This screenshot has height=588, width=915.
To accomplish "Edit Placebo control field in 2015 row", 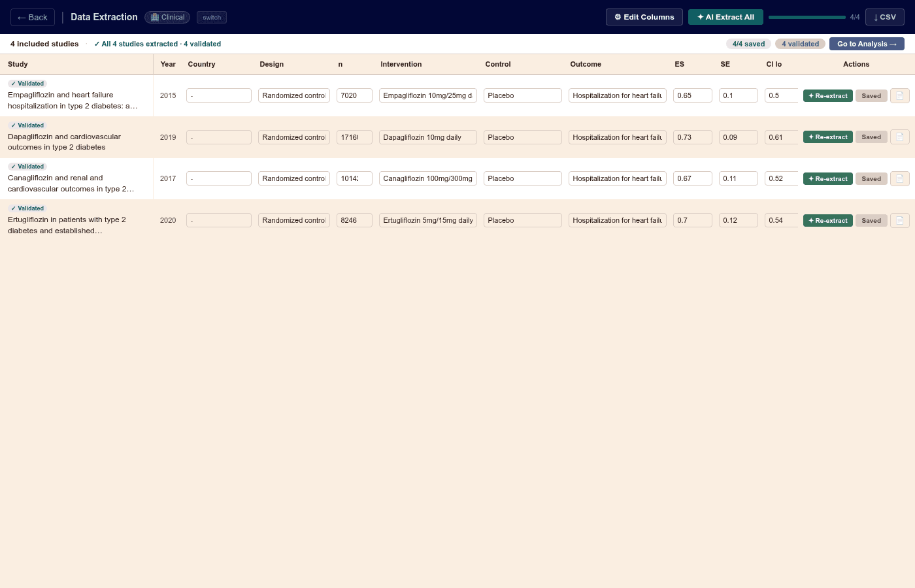I will pyautogui.click(x=523, y=95).
